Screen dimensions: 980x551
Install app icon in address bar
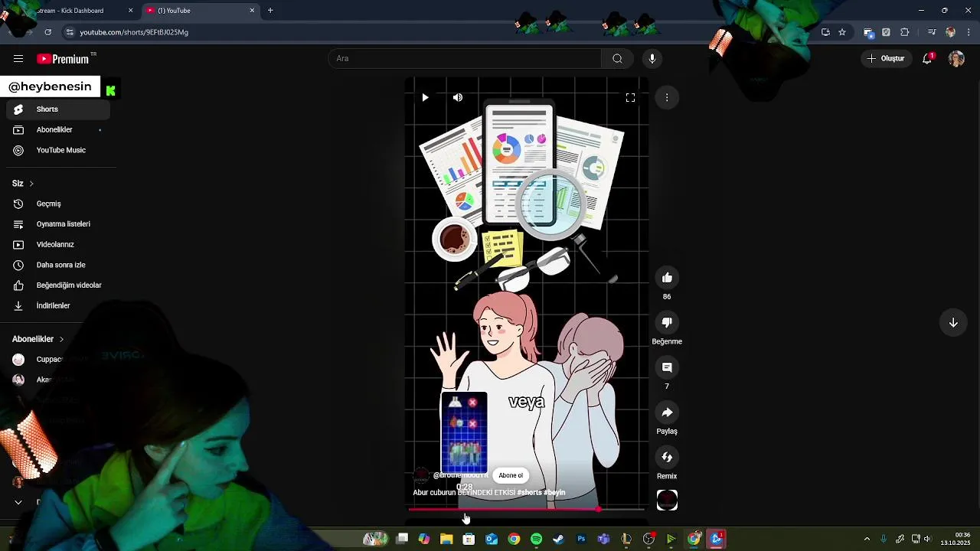point(825,32)
